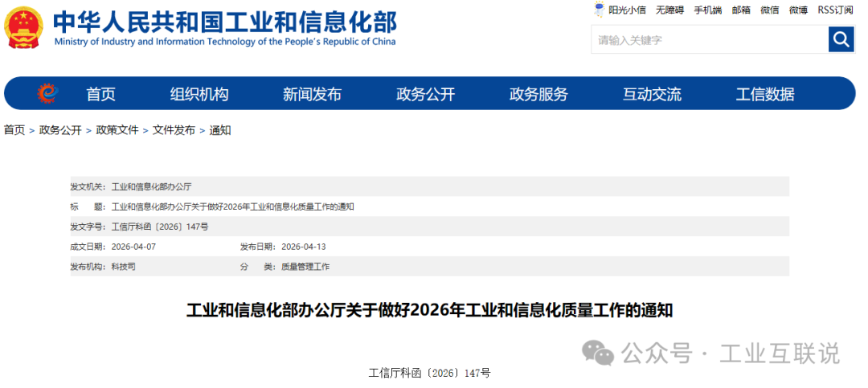Select the 发布机构 value 科技司
Screen dimensions: 868x388
pos(124,266)
